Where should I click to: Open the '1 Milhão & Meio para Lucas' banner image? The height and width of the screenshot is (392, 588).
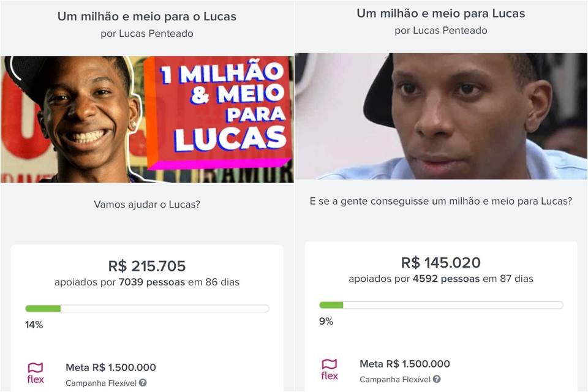point(147,119)
